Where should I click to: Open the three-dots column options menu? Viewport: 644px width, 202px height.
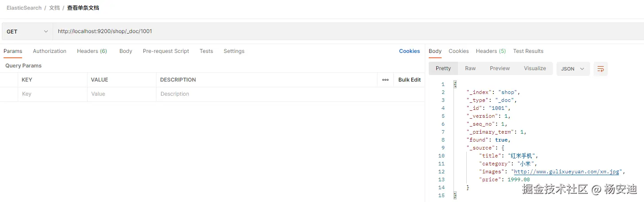coord(385,80)
